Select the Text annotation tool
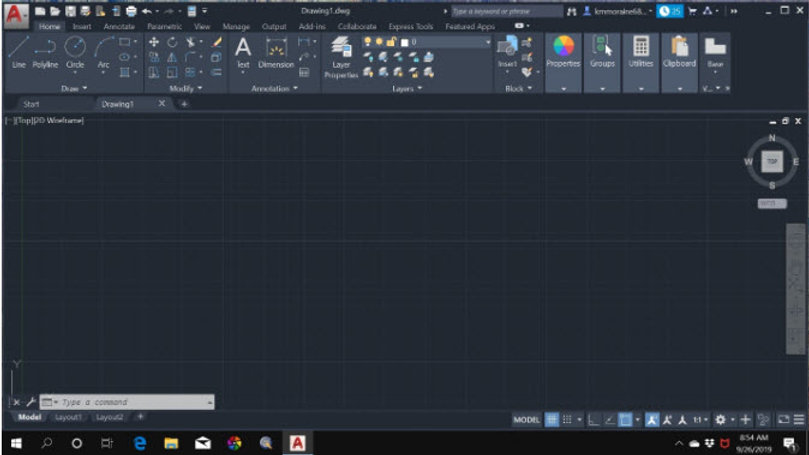The width and height of the screenshot is (809, 455). coord(243,53)
